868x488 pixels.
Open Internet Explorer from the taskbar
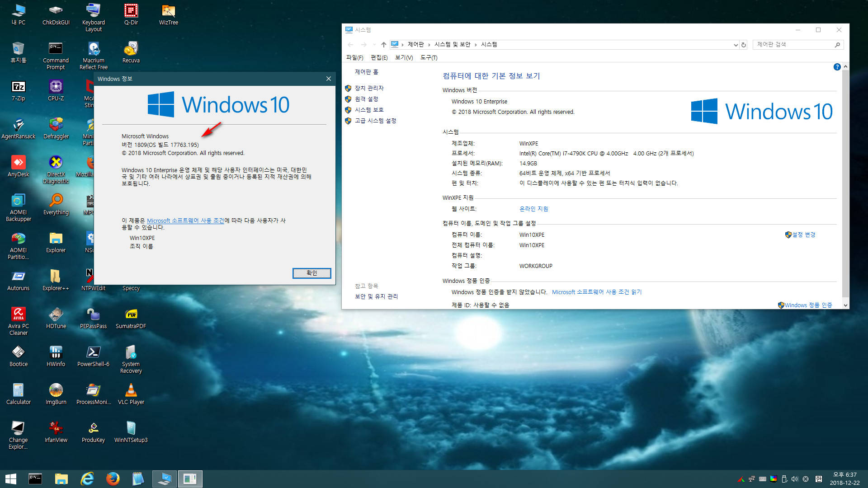pos(87,479)
